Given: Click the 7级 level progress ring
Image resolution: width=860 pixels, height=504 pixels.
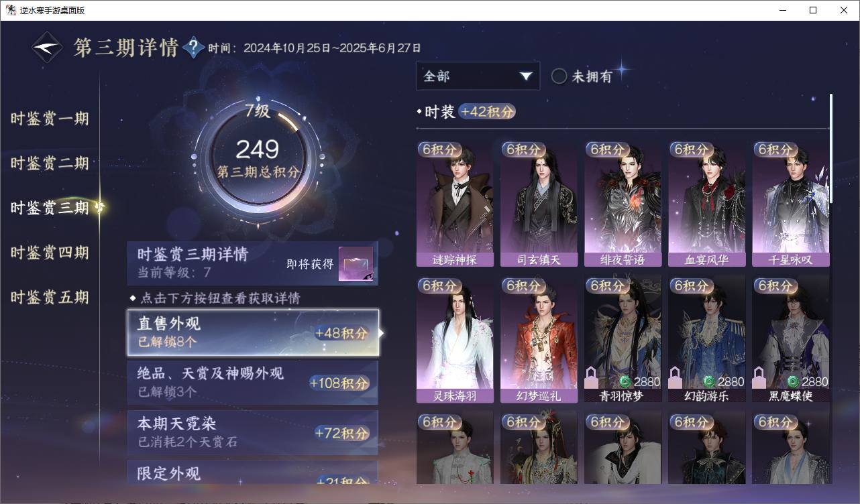Looking at the screenshot, I should coord(258,157).
